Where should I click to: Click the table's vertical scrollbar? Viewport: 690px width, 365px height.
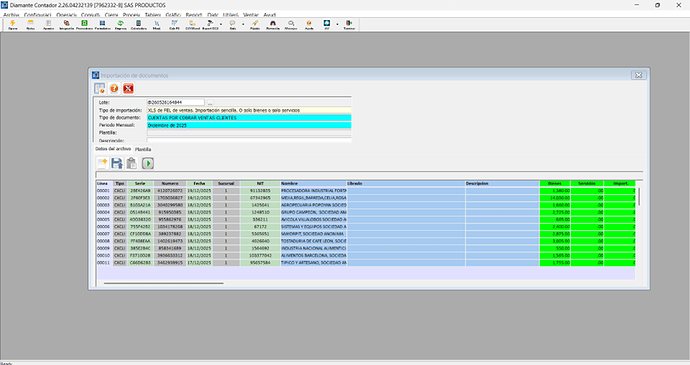pyautogui.click(x=639, y=196)
